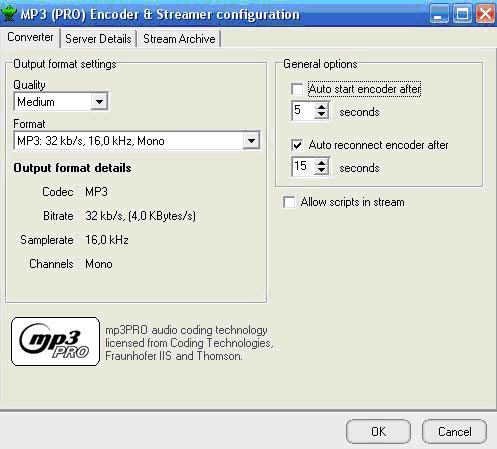497x449 pixels.
Task: Maximize the configuration window
Action: [x=462, y=14]
